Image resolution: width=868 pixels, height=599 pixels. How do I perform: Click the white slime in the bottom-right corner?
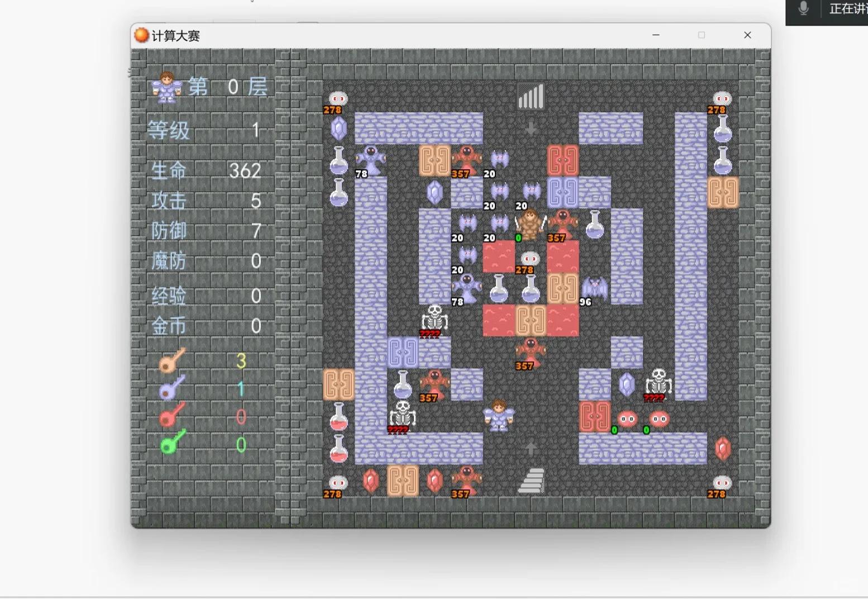[722, 483]
